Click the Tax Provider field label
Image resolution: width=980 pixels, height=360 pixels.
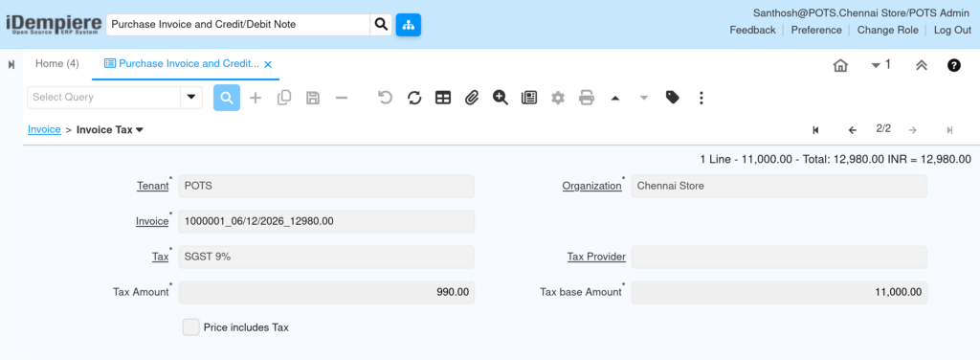click(x=596, y=257)
